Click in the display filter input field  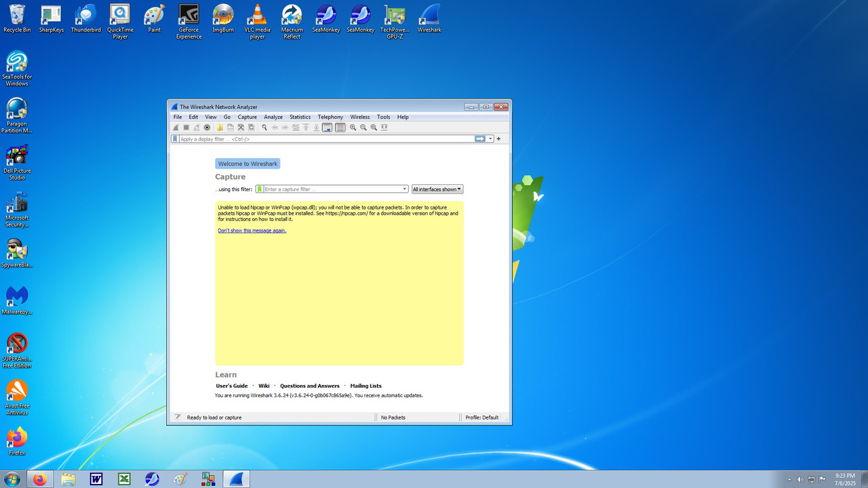[327, 139]
